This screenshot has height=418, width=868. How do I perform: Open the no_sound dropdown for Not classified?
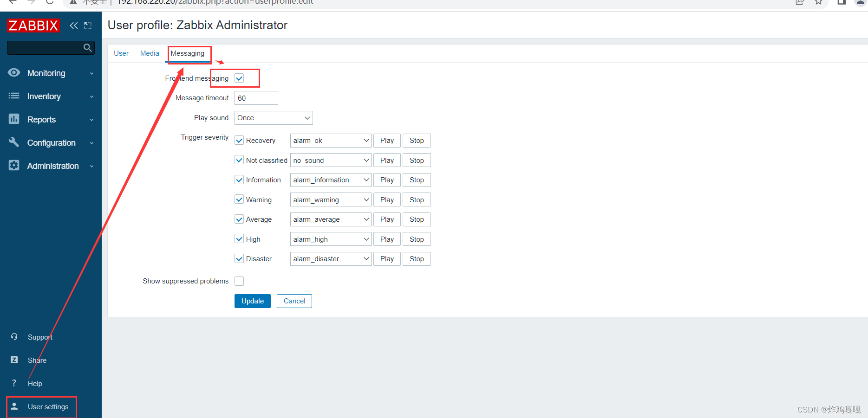[x=331, y=160]
